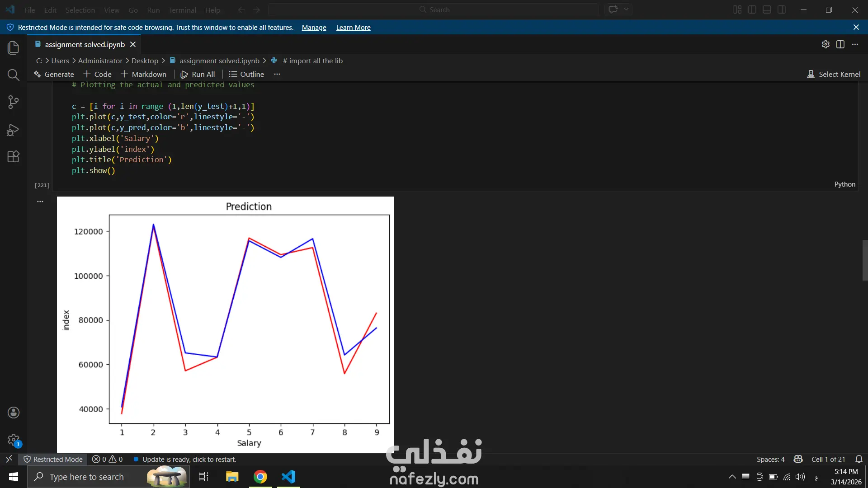Open the Terminal menu
This screenshot has height=488, width=868.
(x=182, y=10)
